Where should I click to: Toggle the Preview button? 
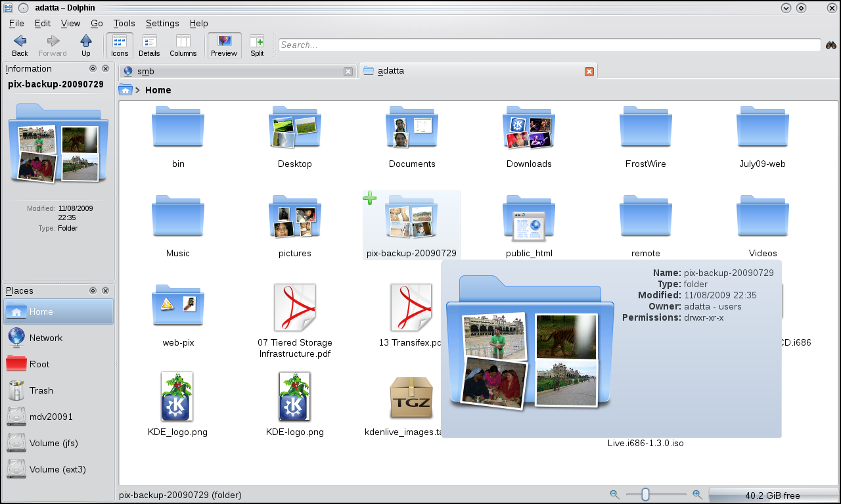[224, 45]
